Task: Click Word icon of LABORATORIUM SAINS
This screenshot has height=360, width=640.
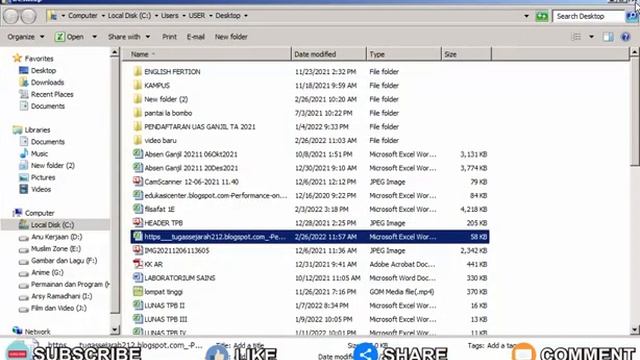Action: point(138,278)
